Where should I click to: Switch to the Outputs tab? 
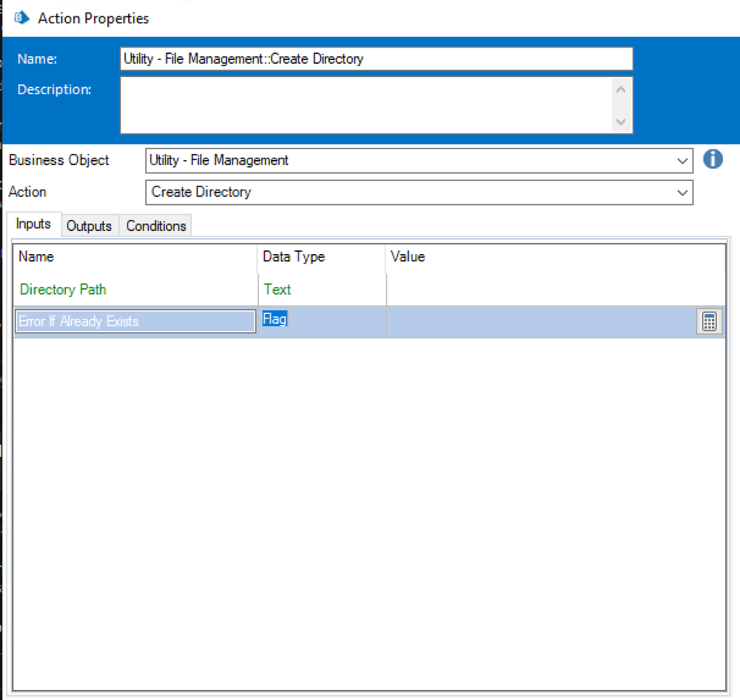pyautogui.click(x=89, y=226)
